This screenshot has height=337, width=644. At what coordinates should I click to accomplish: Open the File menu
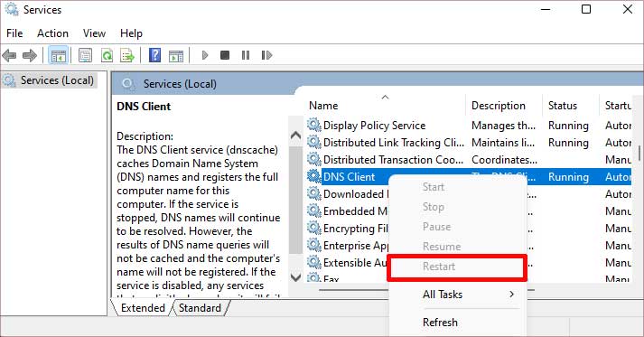(x=14, y=33)
